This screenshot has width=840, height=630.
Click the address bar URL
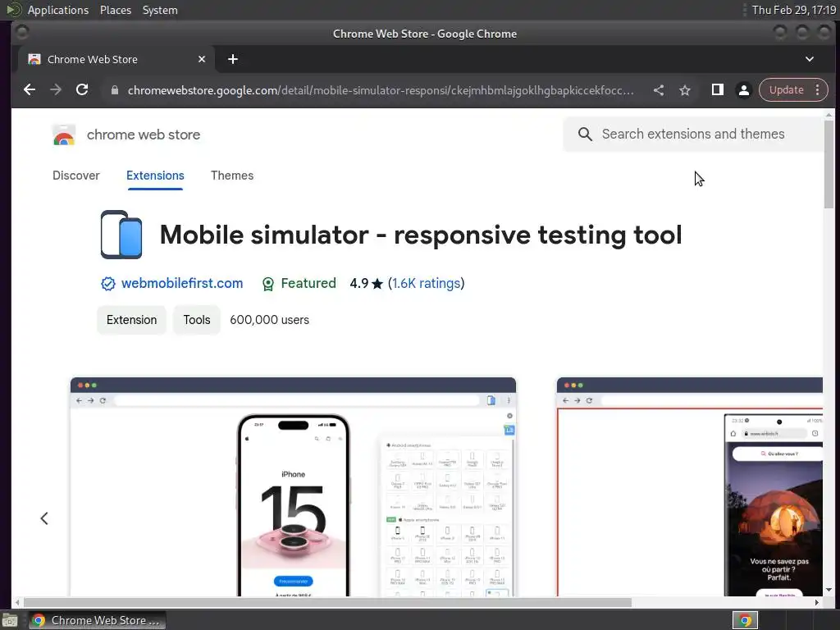pyautogui.click(x=381, y=90)
